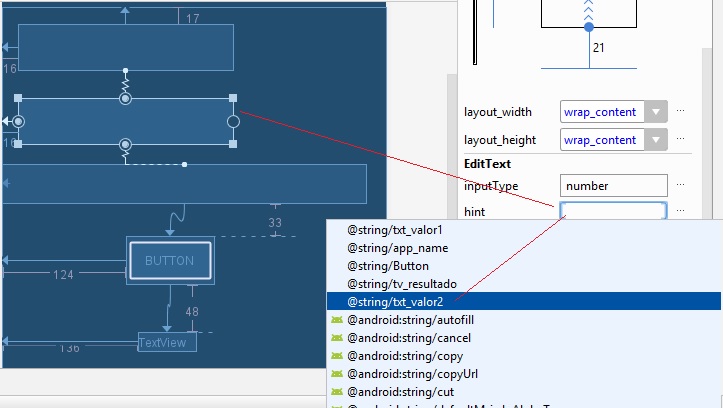The width and height of the screenshot is (723, 408).
Task: Select the TextView widget in the blueprint
Action: coord(167,342)
